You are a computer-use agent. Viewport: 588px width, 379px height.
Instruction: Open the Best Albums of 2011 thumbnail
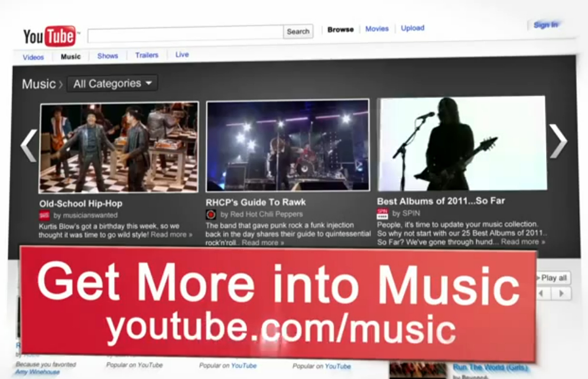pos(462,143)
